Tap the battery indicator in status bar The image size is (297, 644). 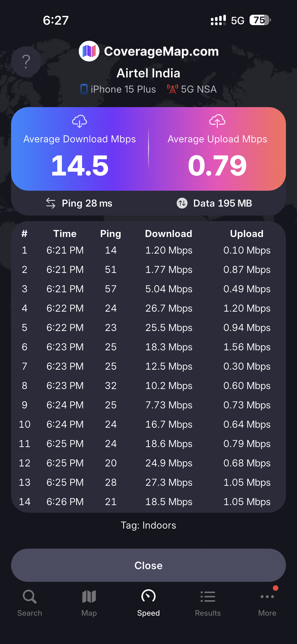[x=260, y=20]
